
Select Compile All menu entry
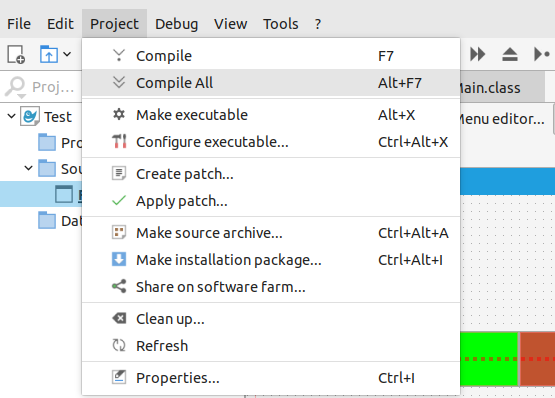coord(271,83)
